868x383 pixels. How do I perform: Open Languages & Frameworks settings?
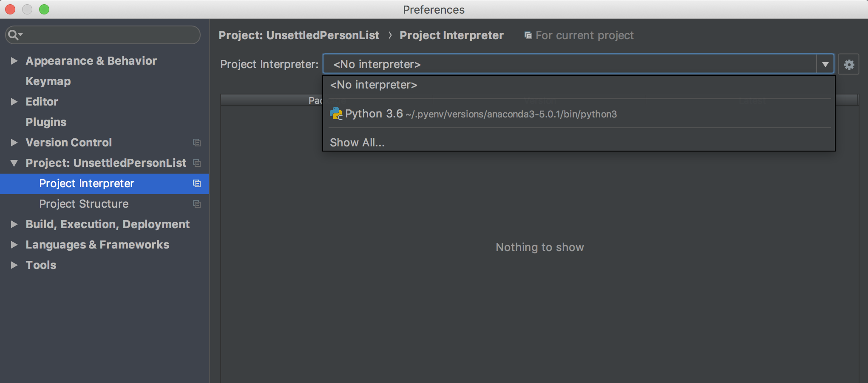(x=97, y=245)
